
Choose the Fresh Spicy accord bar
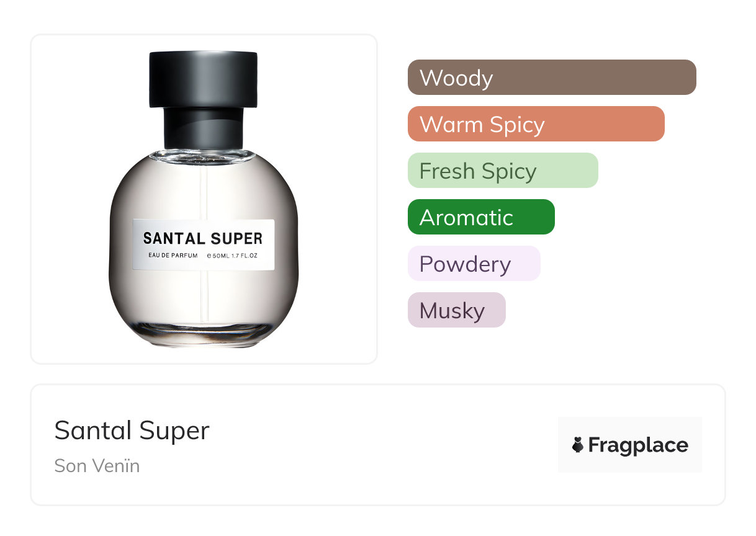point(503,171)
